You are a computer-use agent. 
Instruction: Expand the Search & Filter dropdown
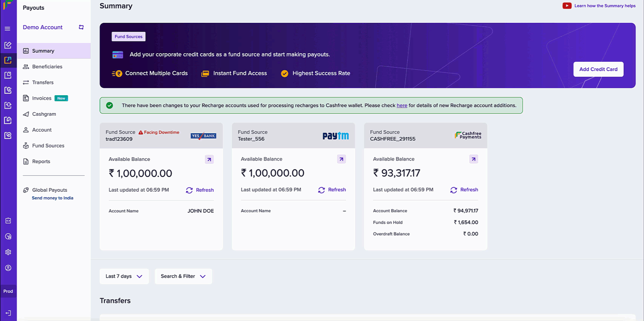[x=183, y=276]
